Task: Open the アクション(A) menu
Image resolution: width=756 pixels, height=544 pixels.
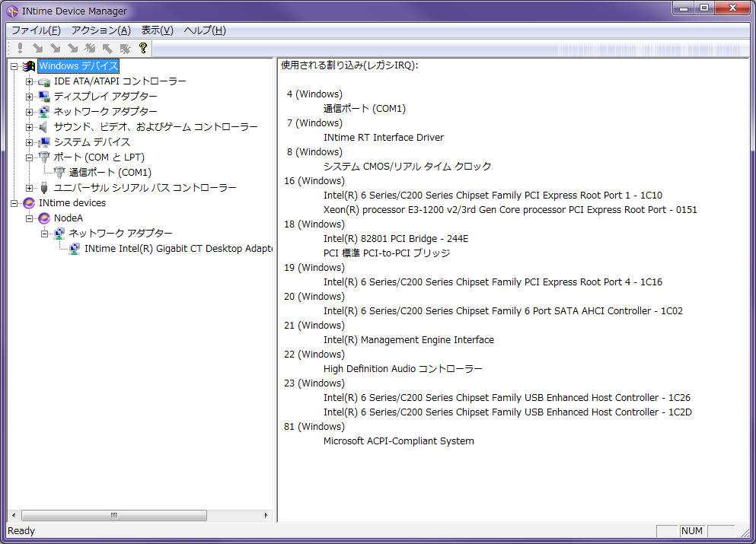Action: coord(101,30)
